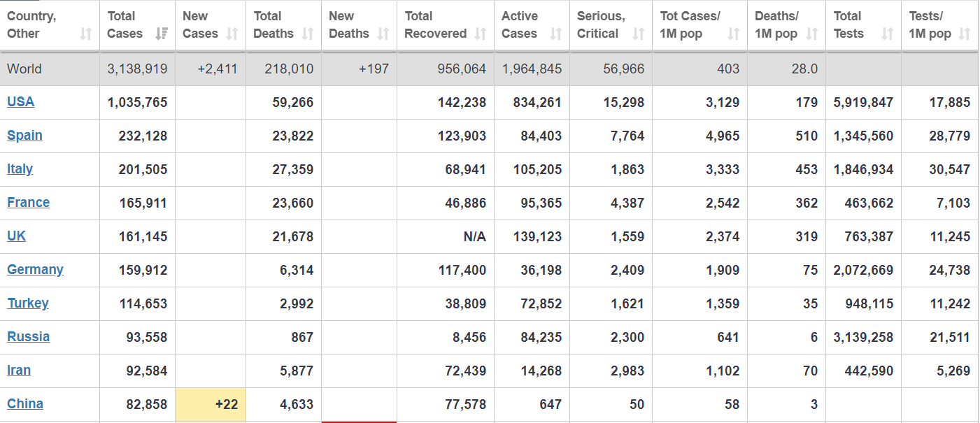Click Iran total recovered value 72,439
The image size is (980, 423).
coord(465,371)
